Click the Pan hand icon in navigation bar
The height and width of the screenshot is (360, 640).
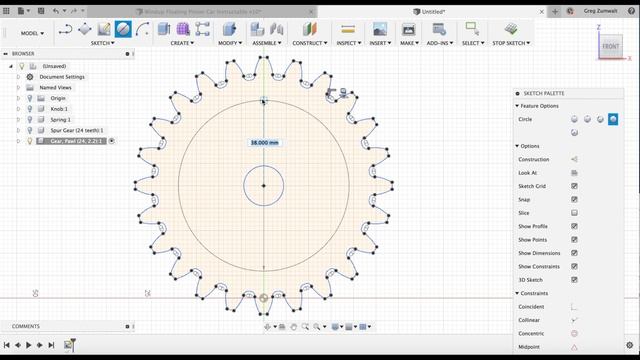pos(293,327)
